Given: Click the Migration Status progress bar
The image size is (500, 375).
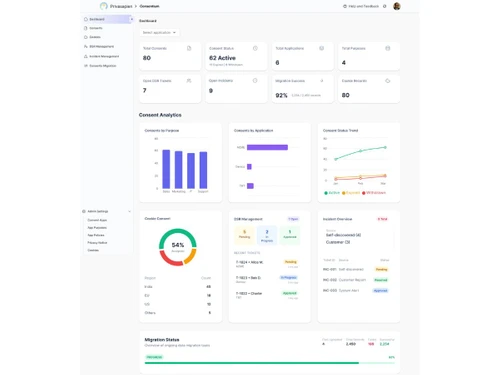Looking at the screenshot, I should (270, 363).
